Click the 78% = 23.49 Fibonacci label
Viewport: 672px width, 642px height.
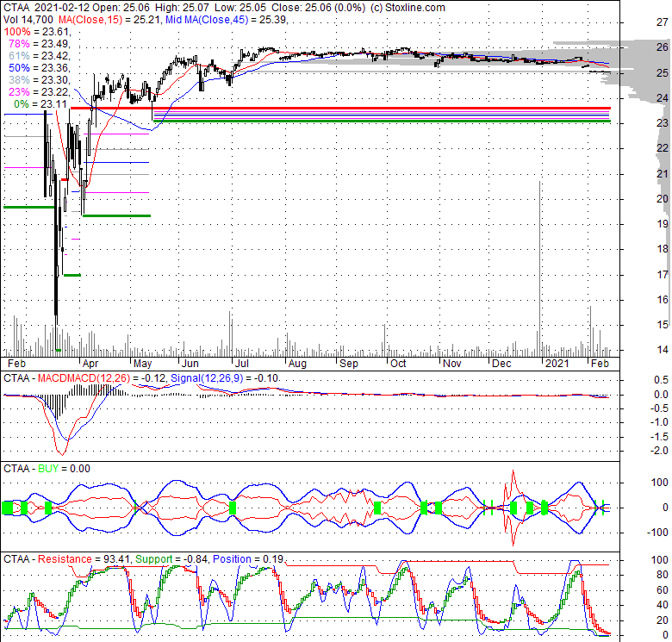coord(39,44)
